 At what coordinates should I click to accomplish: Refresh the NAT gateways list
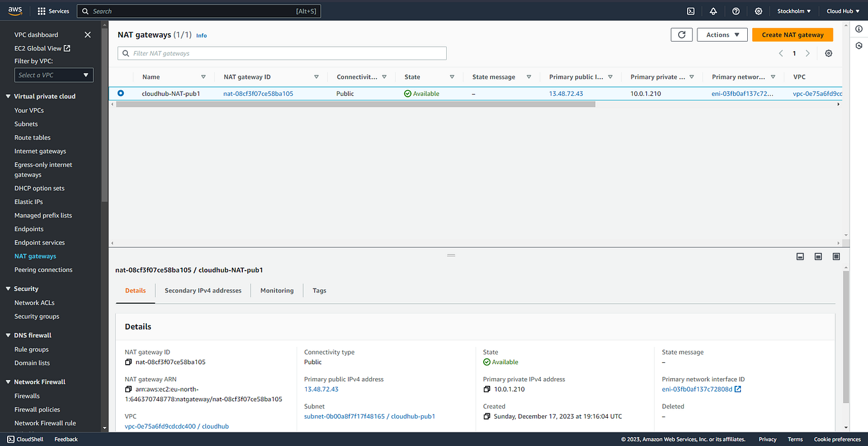tap(681, 35)
